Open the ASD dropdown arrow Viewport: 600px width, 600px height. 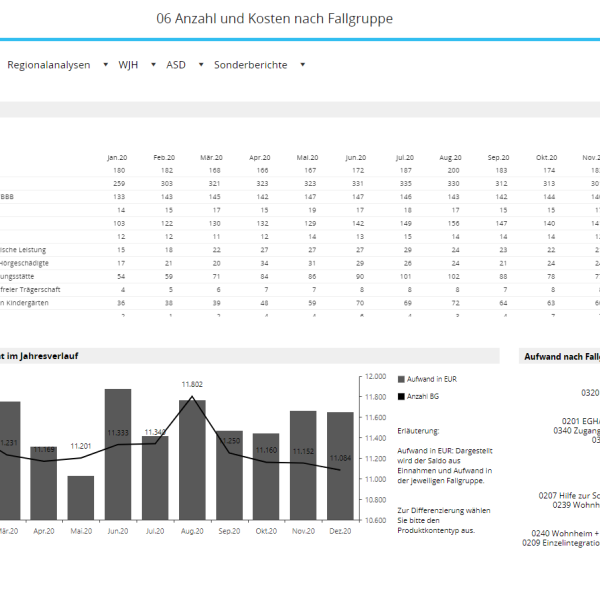click(201, 65)
